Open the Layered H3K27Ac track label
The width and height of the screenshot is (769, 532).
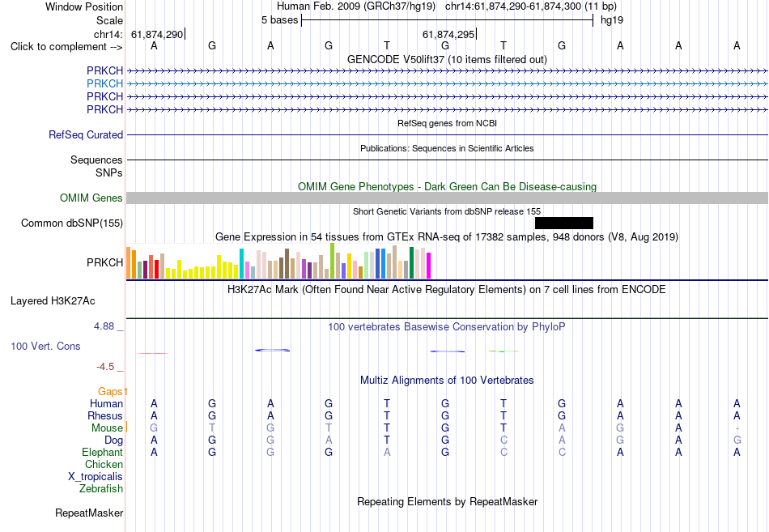(x=53, y=301)
